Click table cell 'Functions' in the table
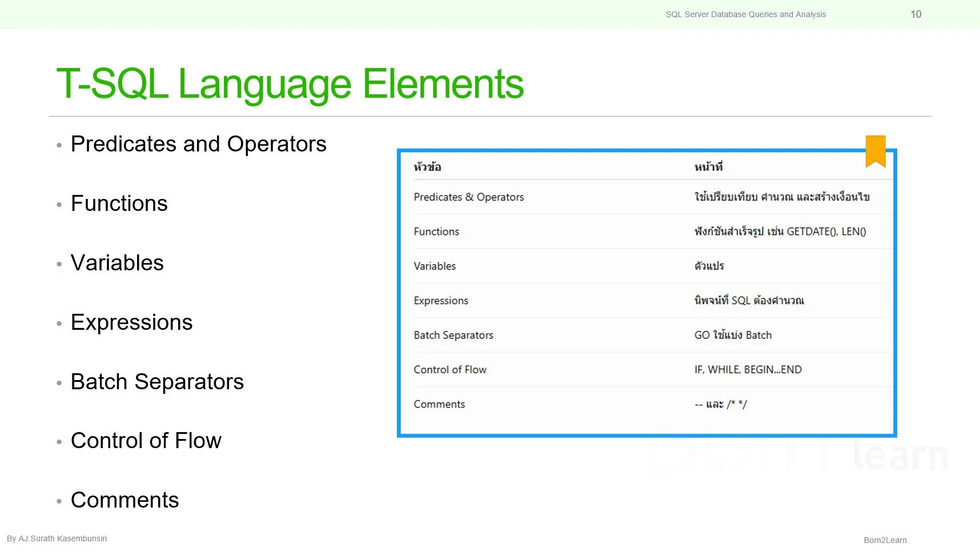This screenshot has height=551, width=980. tap(436, 231)
